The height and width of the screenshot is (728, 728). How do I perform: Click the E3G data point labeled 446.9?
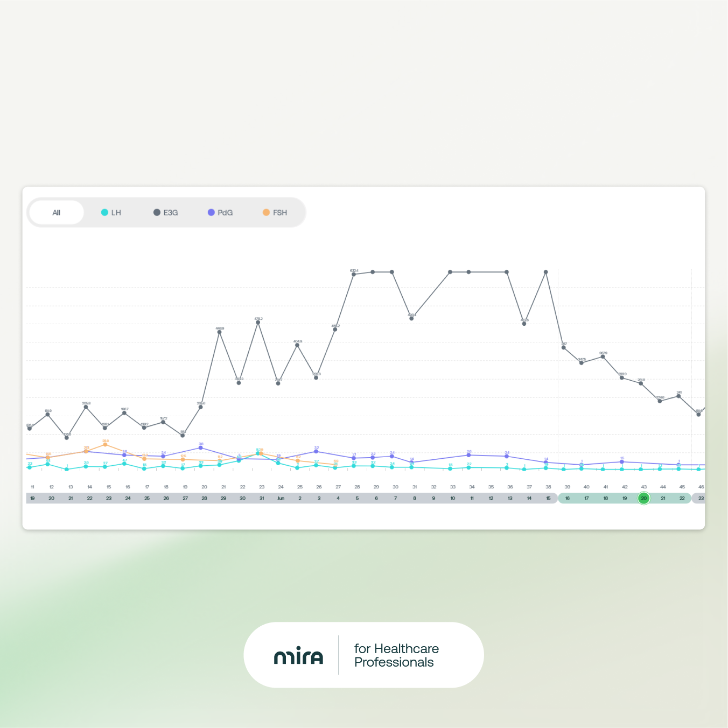(219, 332)
